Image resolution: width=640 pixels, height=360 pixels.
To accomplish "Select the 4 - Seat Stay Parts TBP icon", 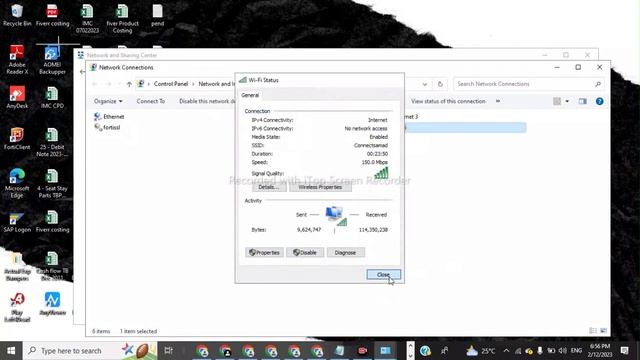I will [x=52, y=184].
